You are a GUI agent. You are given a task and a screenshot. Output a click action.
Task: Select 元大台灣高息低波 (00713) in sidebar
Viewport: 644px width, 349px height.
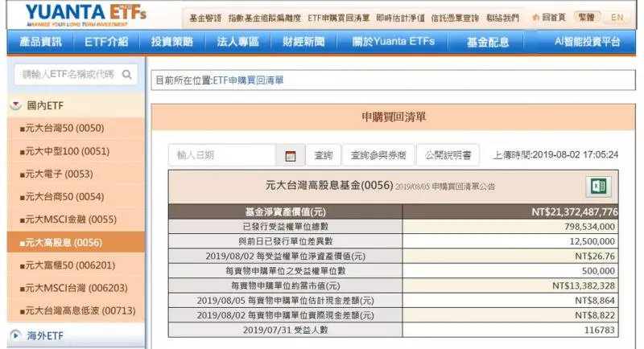point(76,311)
